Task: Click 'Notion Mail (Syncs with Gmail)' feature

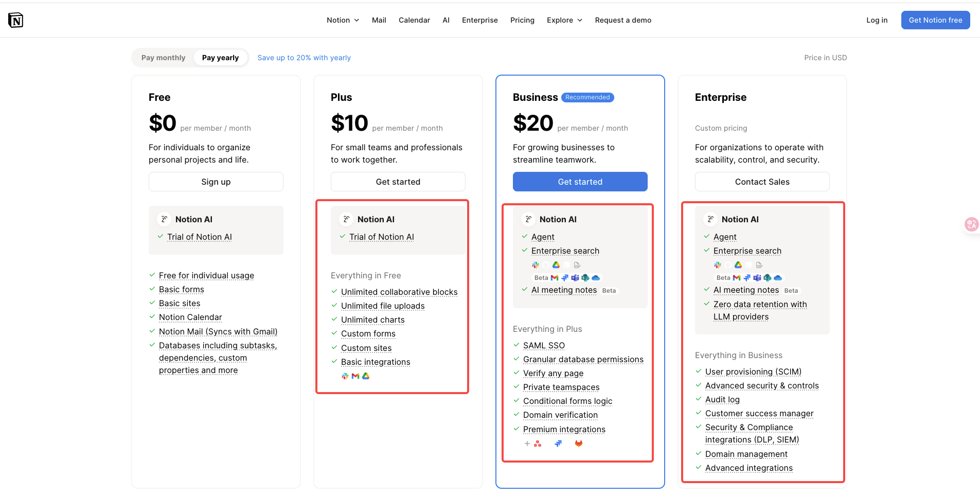Action: (x=218, y=332)
